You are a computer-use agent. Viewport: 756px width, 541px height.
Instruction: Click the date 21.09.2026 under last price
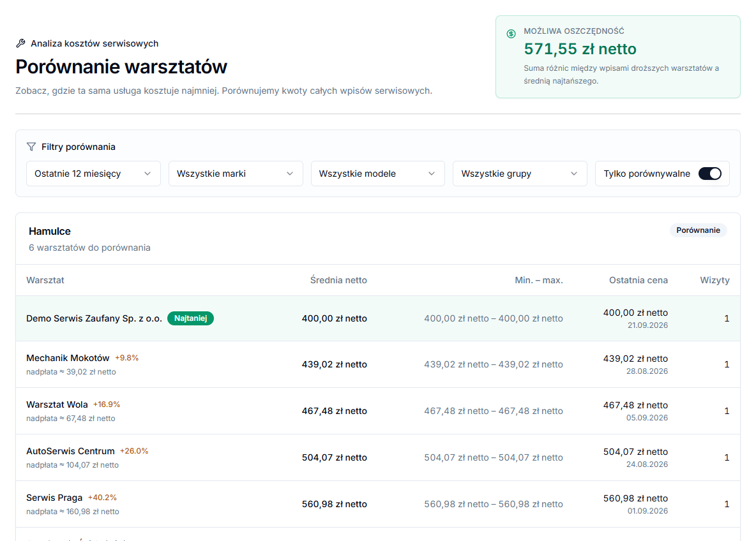click(x=647, y=325)
